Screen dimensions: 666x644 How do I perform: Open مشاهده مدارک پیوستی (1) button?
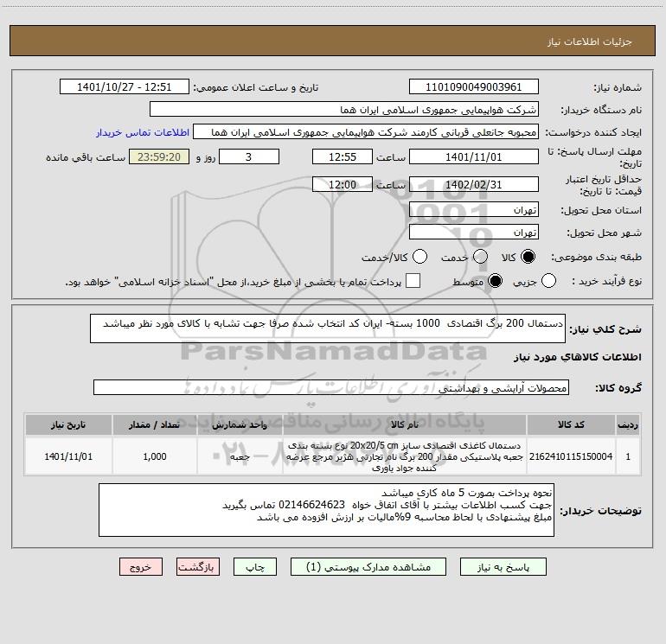pyautogui.click(x=368, y=567)
